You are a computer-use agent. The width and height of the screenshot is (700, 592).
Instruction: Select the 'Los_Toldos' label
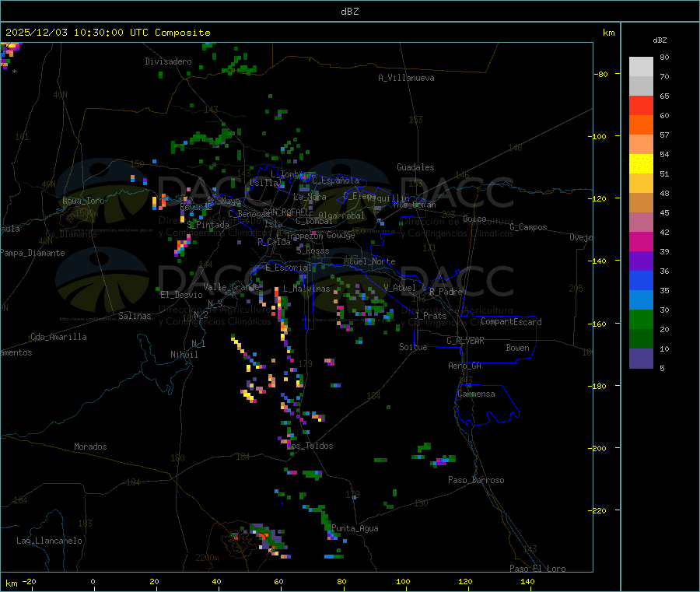310,446
